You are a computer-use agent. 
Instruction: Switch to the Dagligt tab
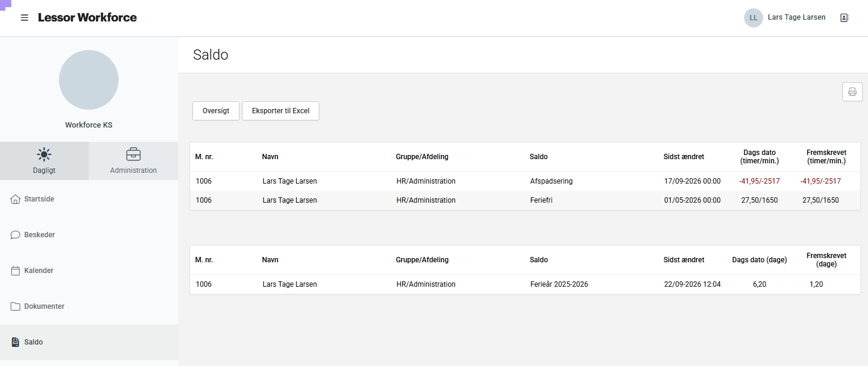[x=44, y=161]
